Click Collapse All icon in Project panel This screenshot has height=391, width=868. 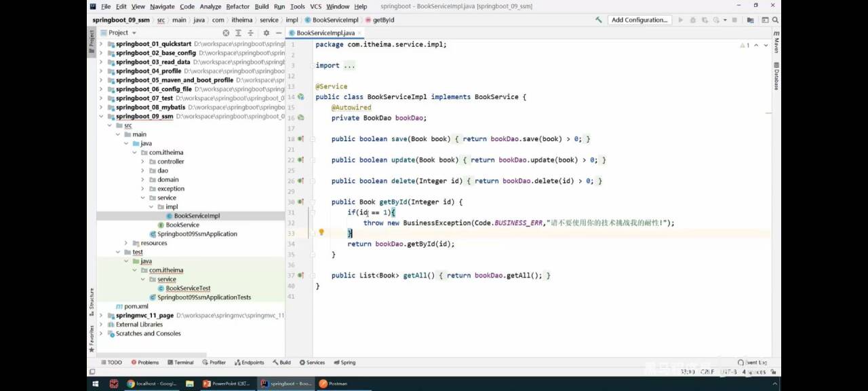tap(251, 33)
